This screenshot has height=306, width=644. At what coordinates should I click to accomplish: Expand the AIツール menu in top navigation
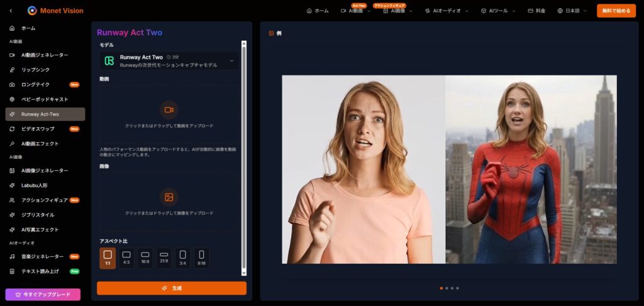(498, 11)
